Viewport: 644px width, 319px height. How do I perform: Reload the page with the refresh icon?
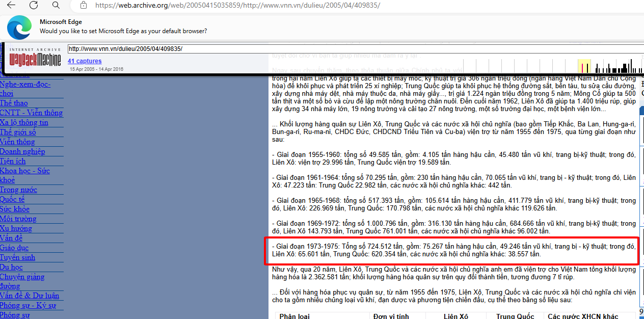(34, 6)
